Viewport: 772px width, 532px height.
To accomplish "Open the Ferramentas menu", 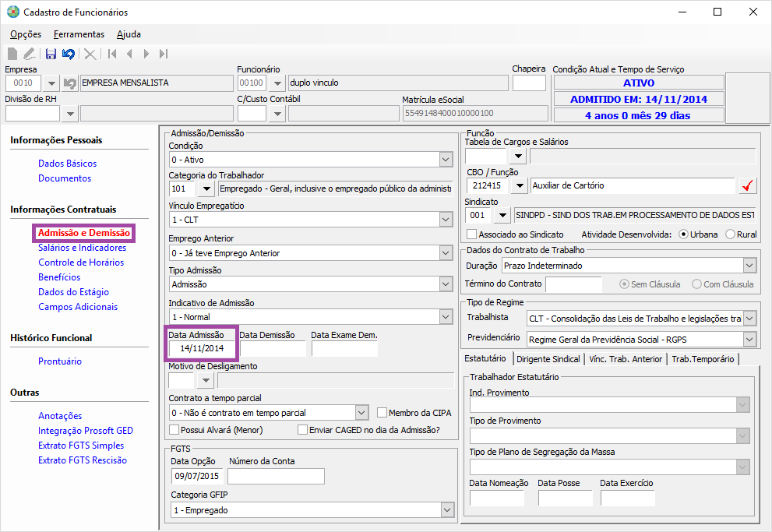I will (x=79, y=34).
